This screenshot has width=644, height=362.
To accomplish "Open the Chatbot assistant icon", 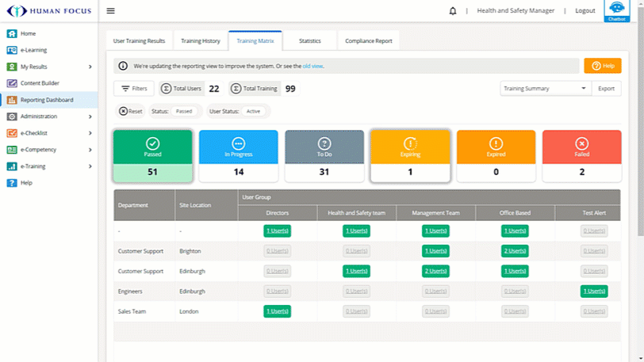I will coord(615,9).
